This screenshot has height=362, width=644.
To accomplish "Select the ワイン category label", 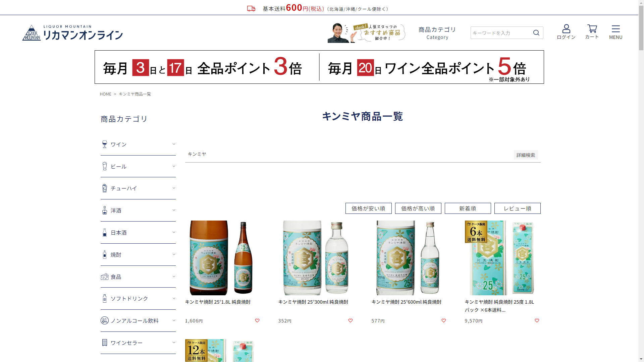I will click(x=119, y=144).
